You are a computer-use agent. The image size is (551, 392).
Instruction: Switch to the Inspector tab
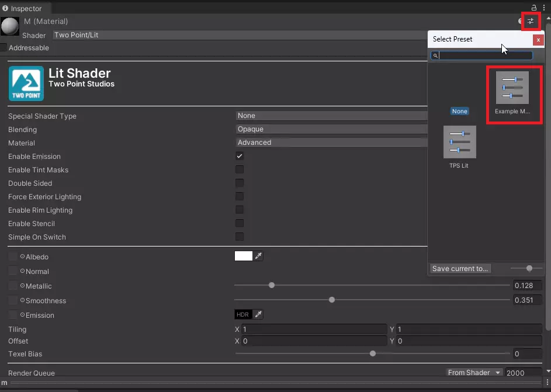pos(25,8)
